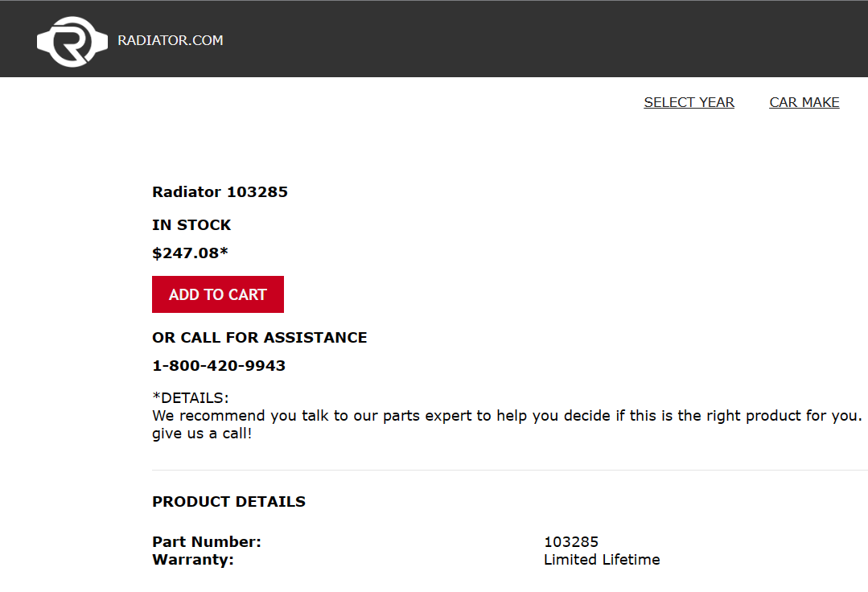
Task: Click the divider line above Product Details
Action: coord(510,471)
